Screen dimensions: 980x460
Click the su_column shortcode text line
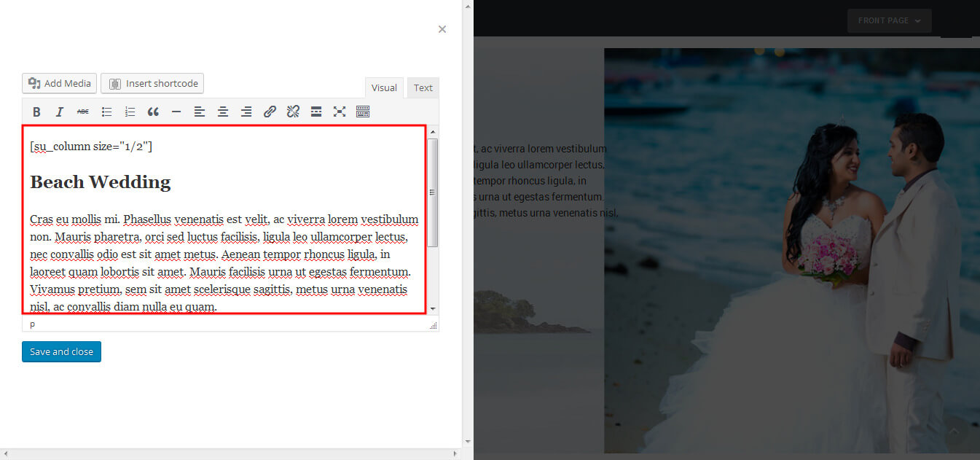(91, 147)
